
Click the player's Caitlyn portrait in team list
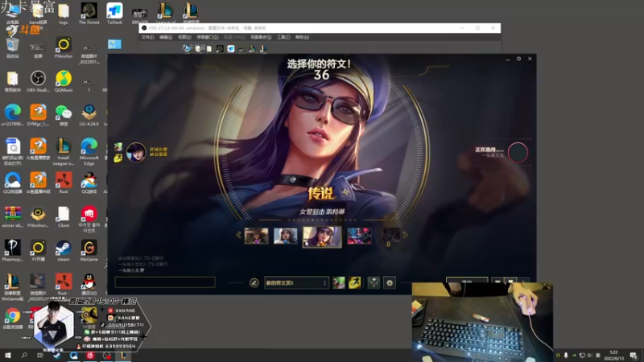click(135, 153)
